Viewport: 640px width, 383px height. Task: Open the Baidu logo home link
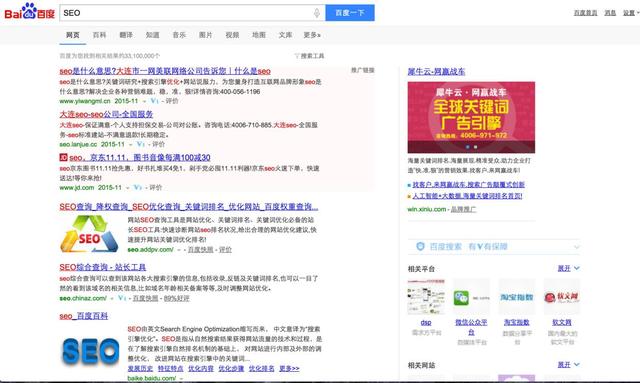[x=29, y=11]
